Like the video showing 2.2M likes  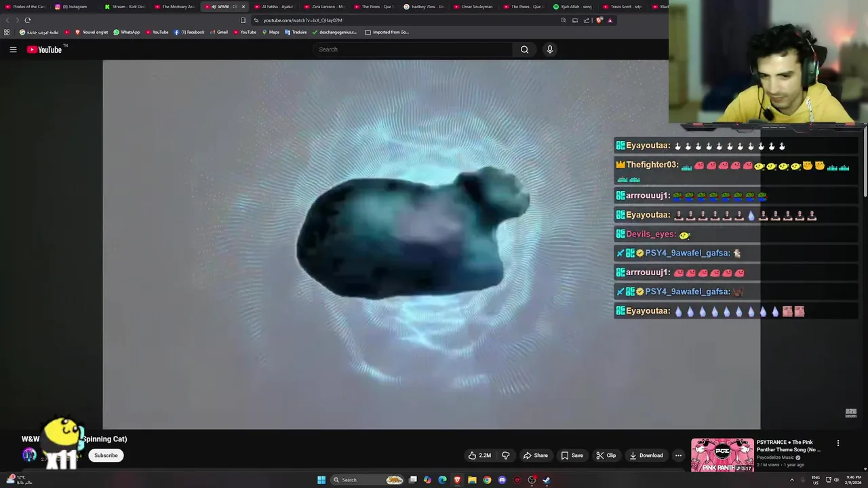click(x=479, y=455)
